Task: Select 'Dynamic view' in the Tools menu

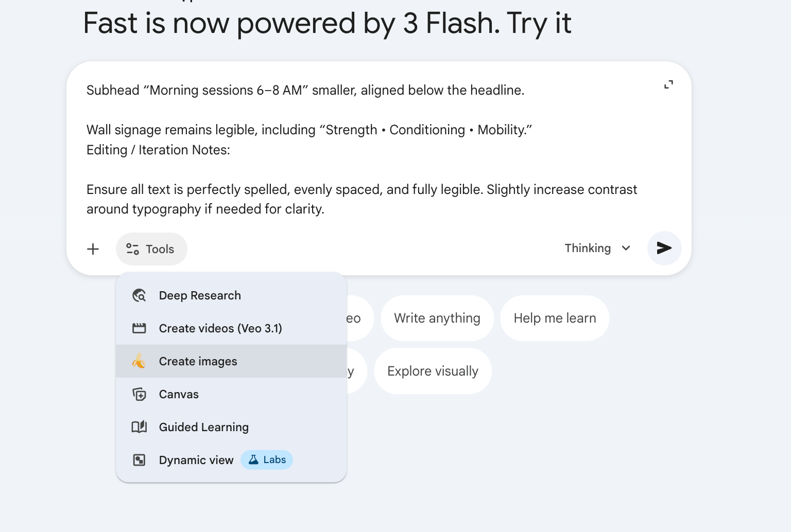Action: click(x=196, y=460)
